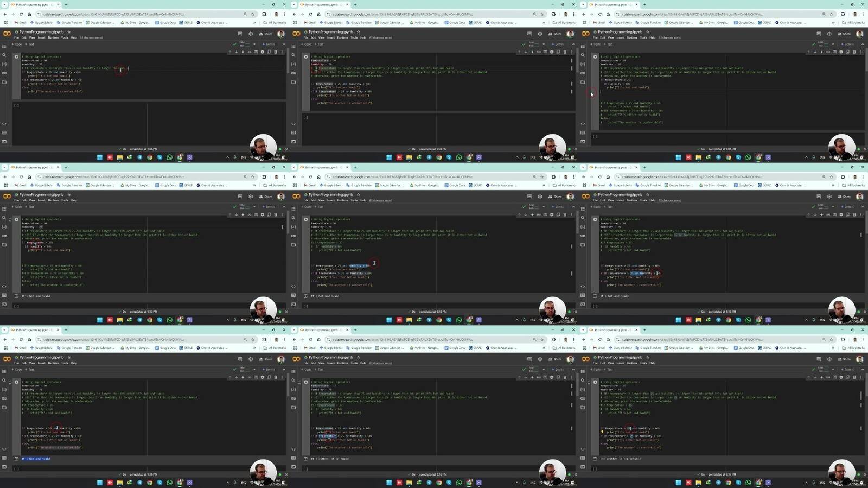The image size is (868, 488).
Task: Open tab search dropdown in middle-left frame
Action: click(x=4, y=167)
